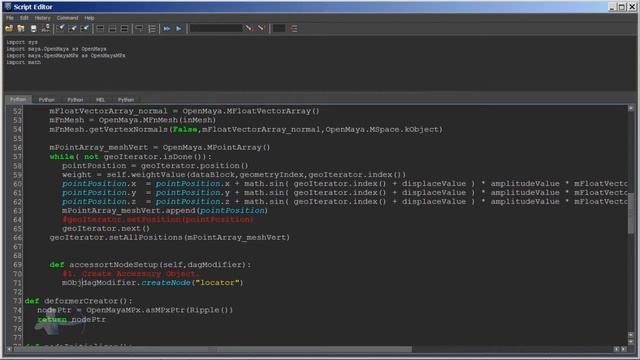Click the Search Down icon
The width and height of the screenshot is (640, 360).
point(249,29)
